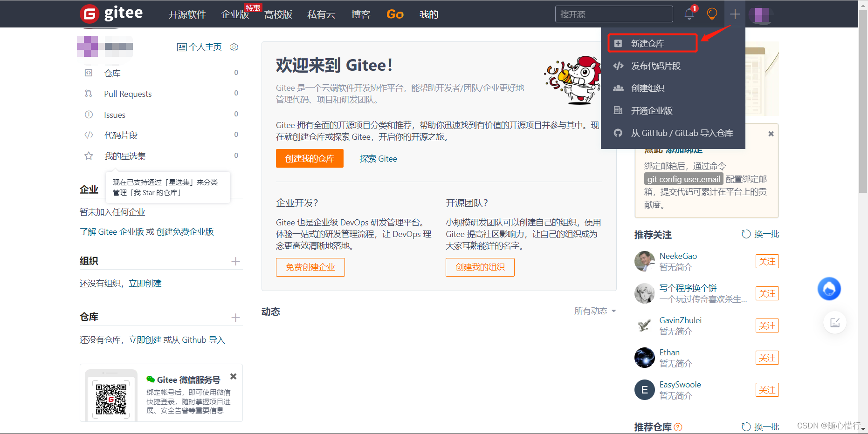Open the notifications bell icon
The width and height of the screenshot is (868, 434).
coord(689,14)
